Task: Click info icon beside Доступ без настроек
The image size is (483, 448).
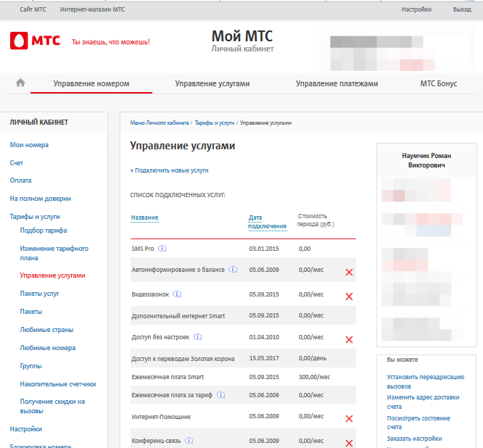Action: (197, 336)
